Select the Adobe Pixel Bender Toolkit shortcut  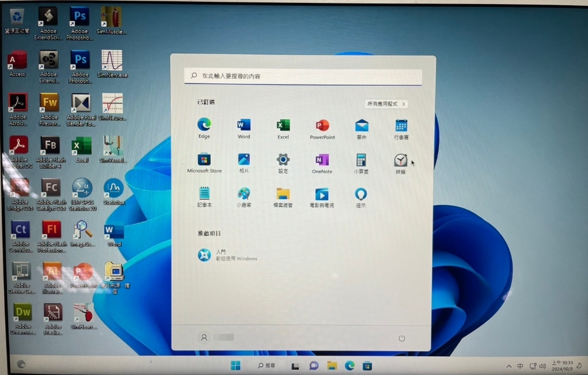coord(81,109)
